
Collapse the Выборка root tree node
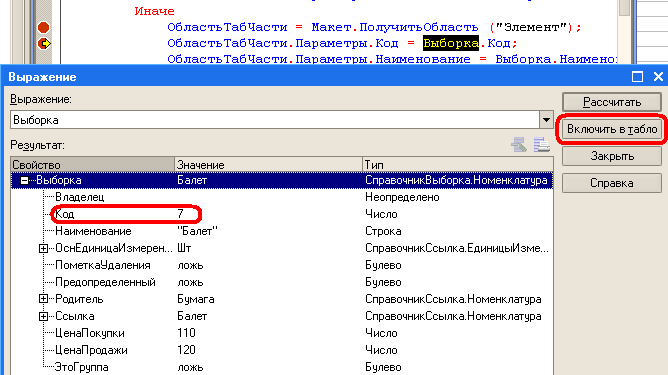24,180
